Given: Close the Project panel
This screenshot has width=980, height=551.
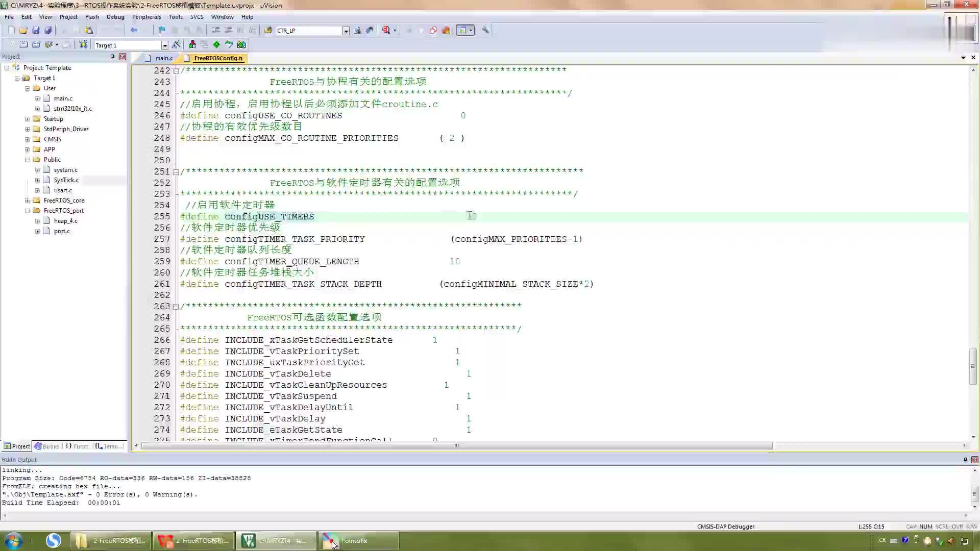Looking at the screenshot, I should 122,57.
